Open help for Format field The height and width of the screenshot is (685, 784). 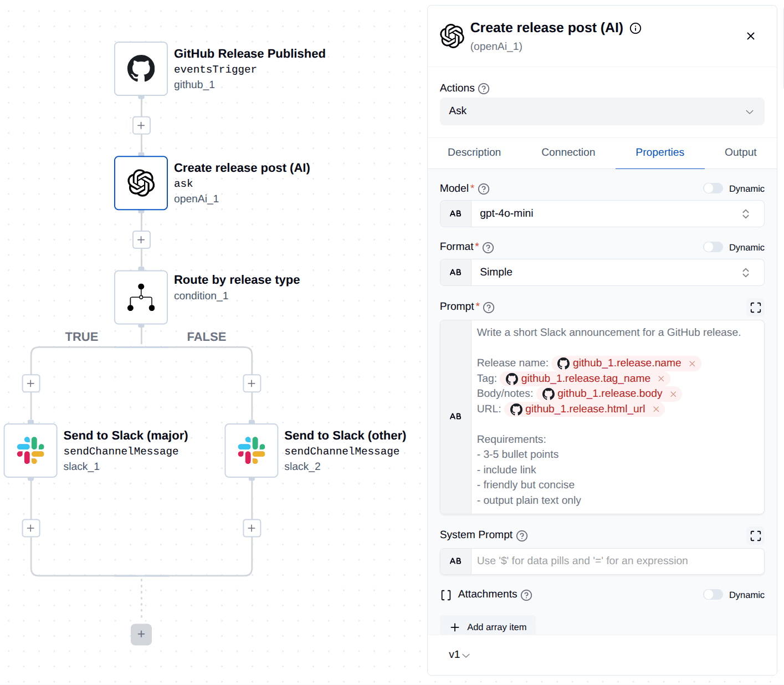tap(488, 248)
